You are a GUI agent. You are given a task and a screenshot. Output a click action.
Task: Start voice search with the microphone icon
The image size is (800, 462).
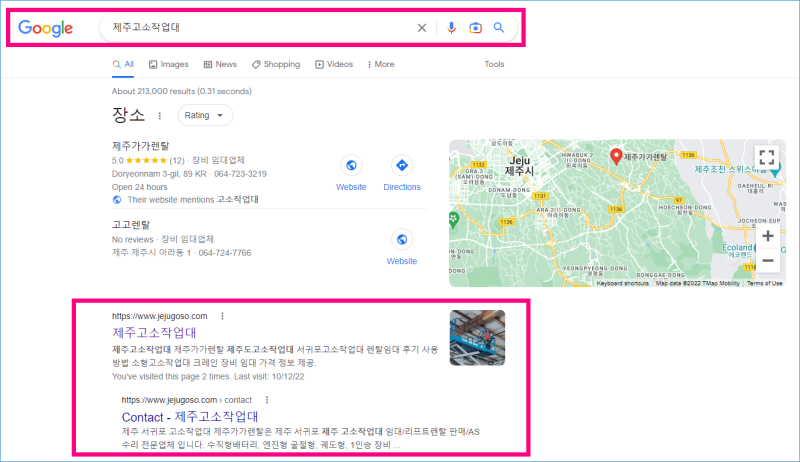pos(451,28)
